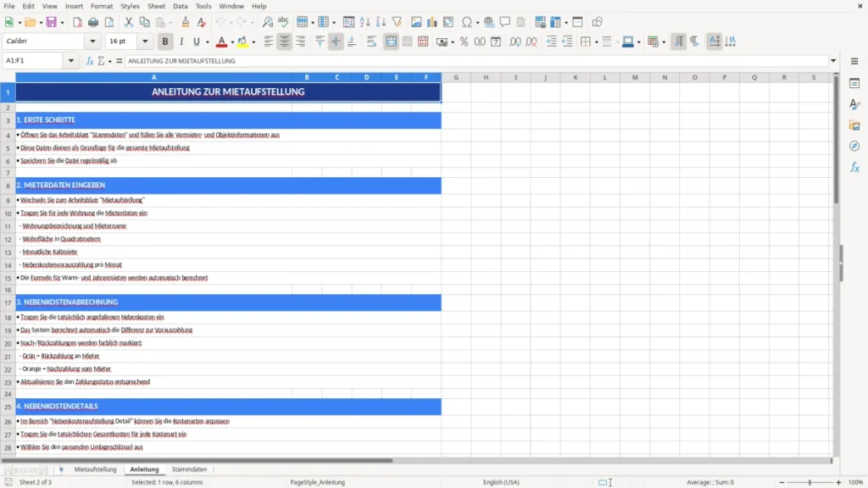The height and width of the screenshot is (488, 868).
Task: Toggle Center Vertically alignment
Action: 336,42
